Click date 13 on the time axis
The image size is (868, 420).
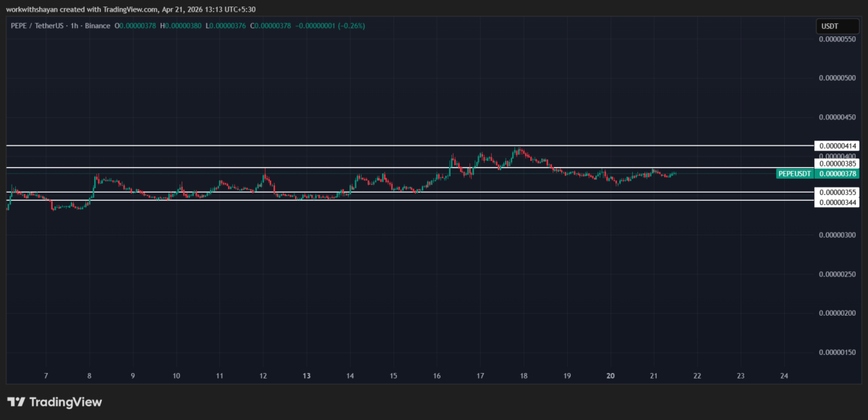[307, 376]
